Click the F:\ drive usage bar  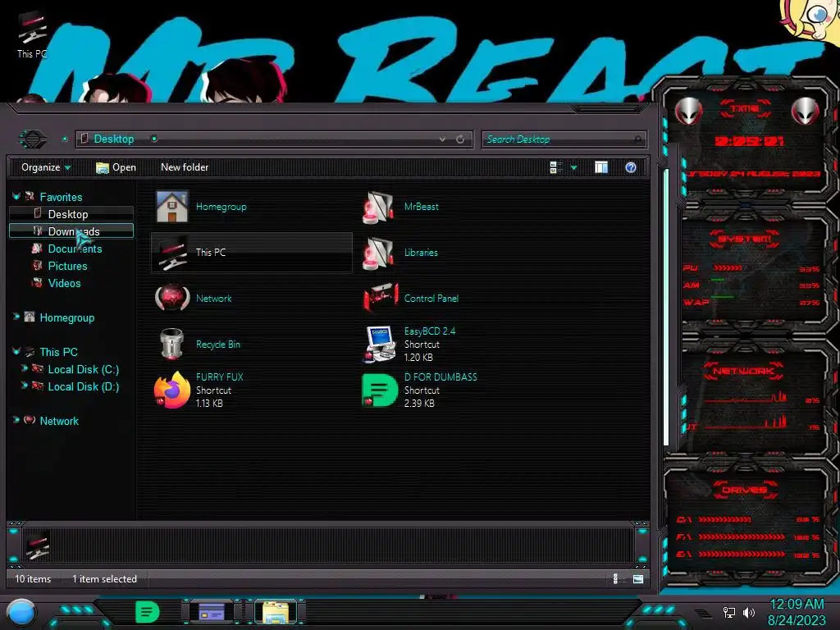[742, 536]
